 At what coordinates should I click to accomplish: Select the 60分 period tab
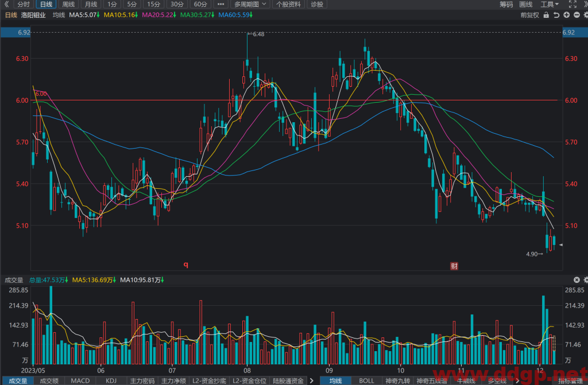pos(200,4)
